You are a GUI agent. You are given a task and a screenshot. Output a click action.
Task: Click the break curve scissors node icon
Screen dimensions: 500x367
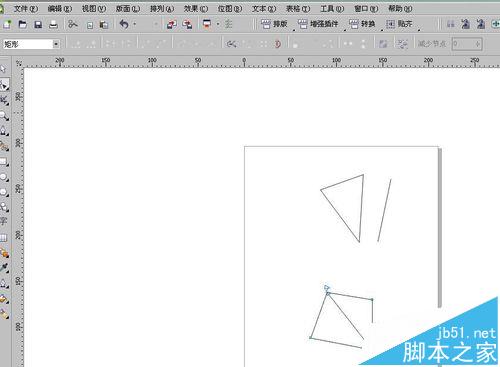point(231,44)
